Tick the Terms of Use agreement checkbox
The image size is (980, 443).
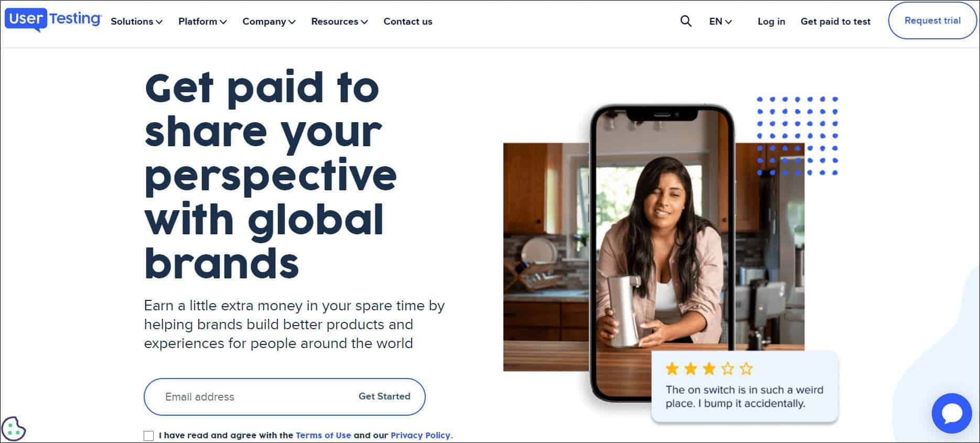(149, 436)
